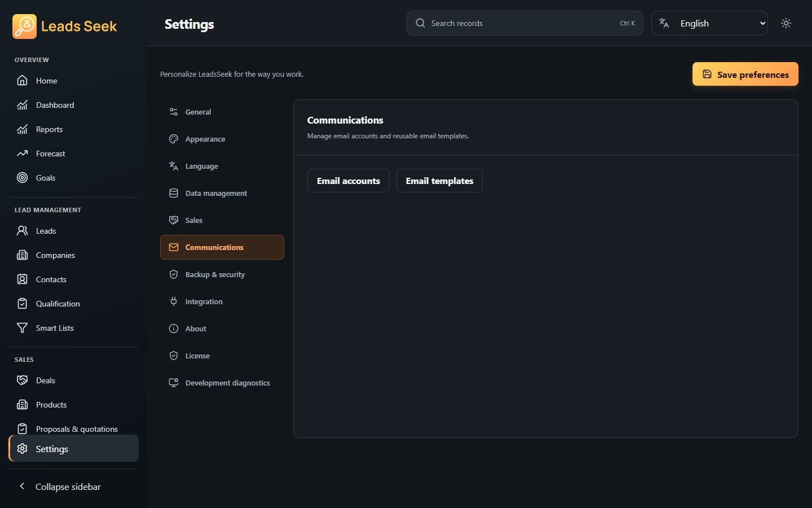Click the Home house icon in sidebar
This screenshot has height=508, width=812.
(22, 81)
